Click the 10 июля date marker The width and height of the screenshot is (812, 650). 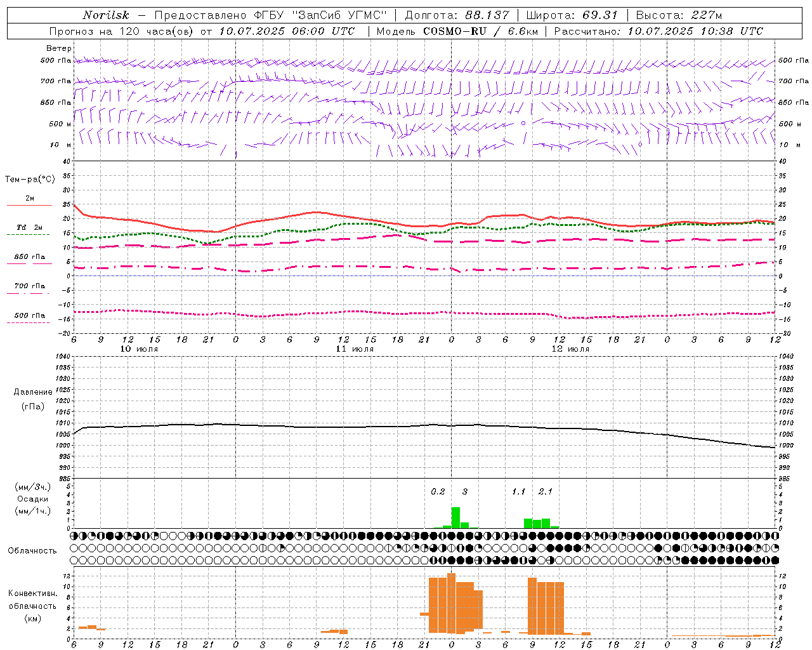pos(139,349)
